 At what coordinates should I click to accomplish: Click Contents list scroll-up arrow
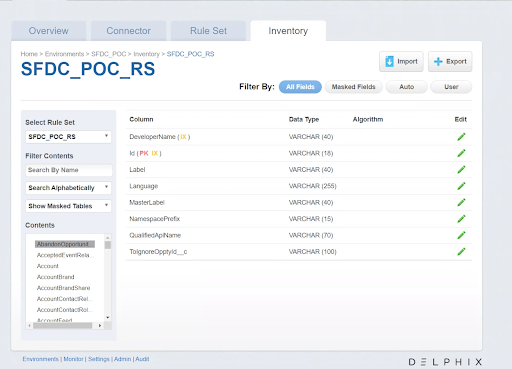coord(108,238)
